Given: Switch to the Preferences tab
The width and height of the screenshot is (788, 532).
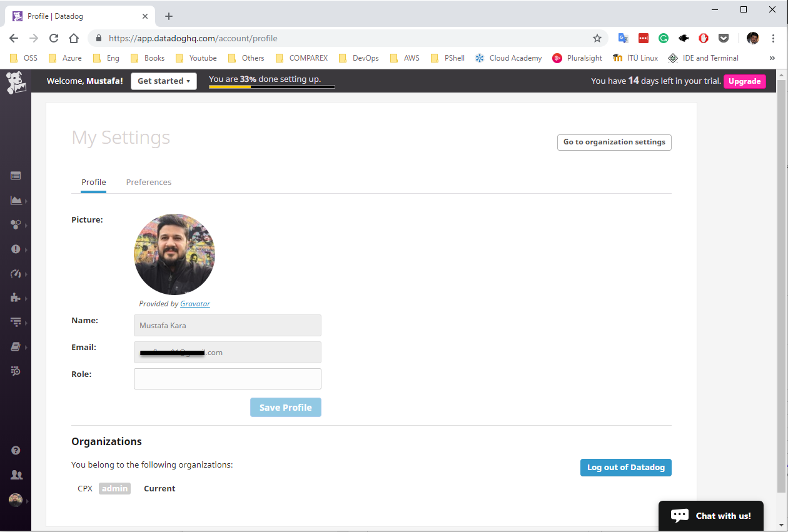Looking at the screenshot, I should (149, 183).
